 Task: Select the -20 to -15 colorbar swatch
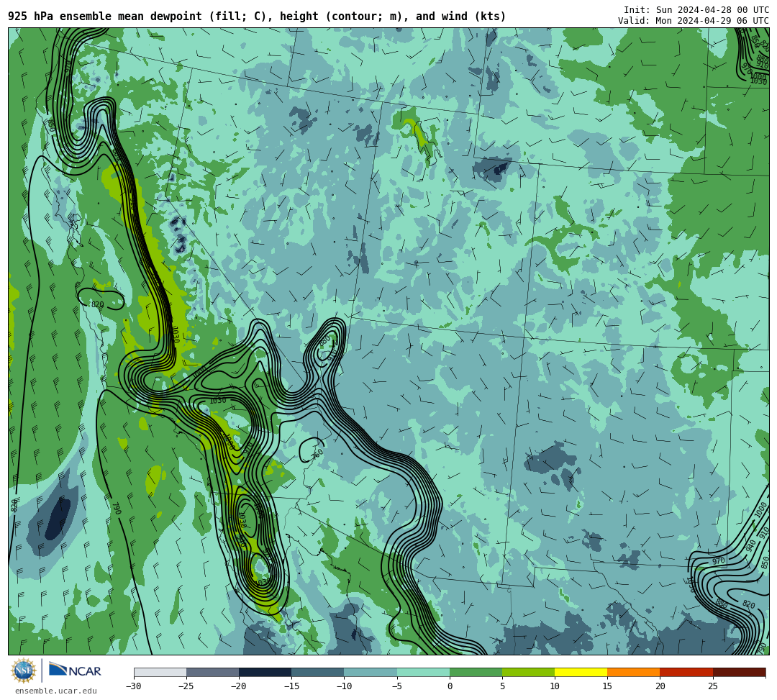click(265, 672)
